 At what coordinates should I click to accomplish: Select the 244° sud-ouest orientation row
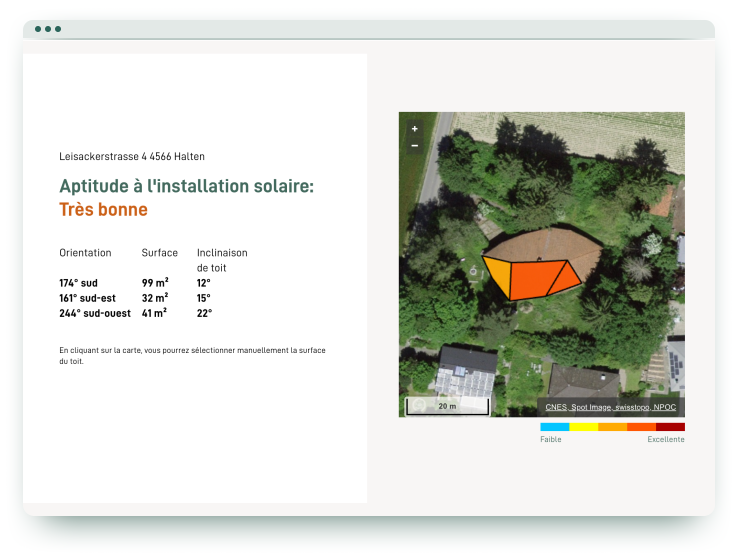point(94,313)
